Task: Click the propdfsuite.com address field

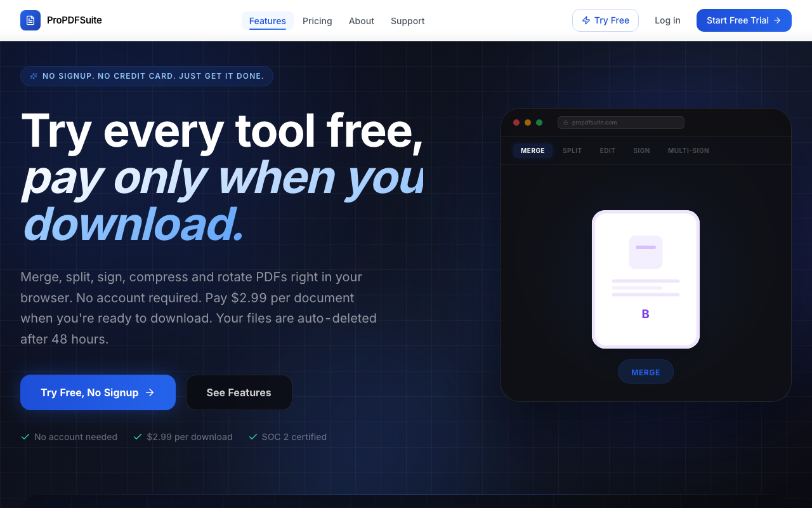Action: tap(620, 123)
